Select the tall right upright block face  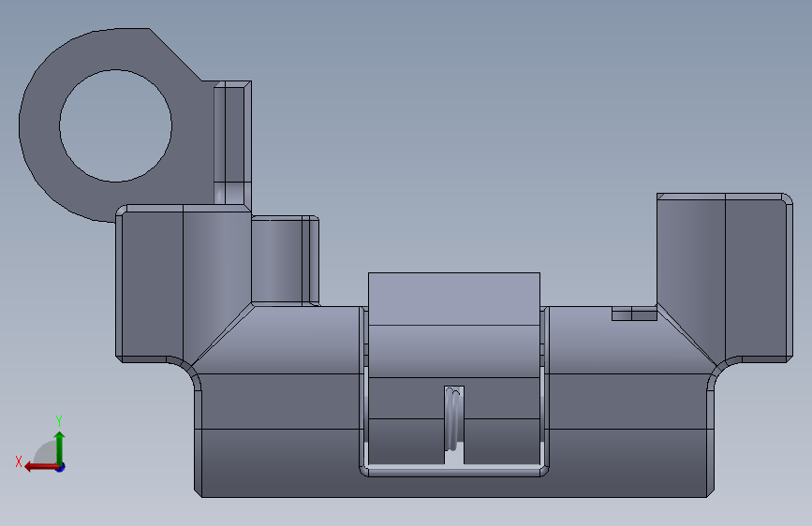[756, 278]
